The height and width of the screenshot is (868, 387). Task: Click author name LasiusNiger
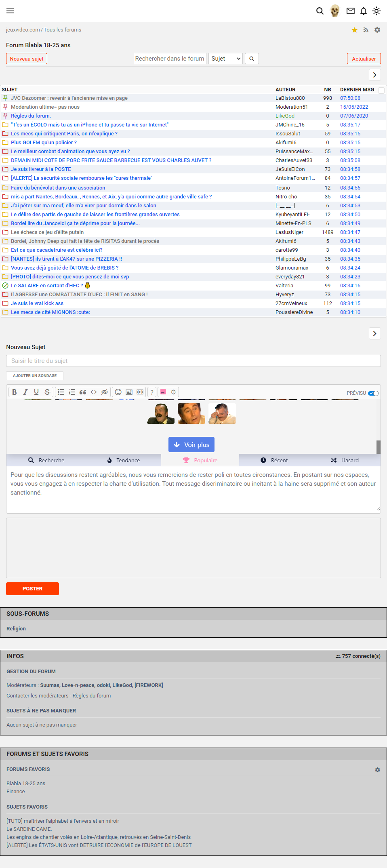point(289,232)
